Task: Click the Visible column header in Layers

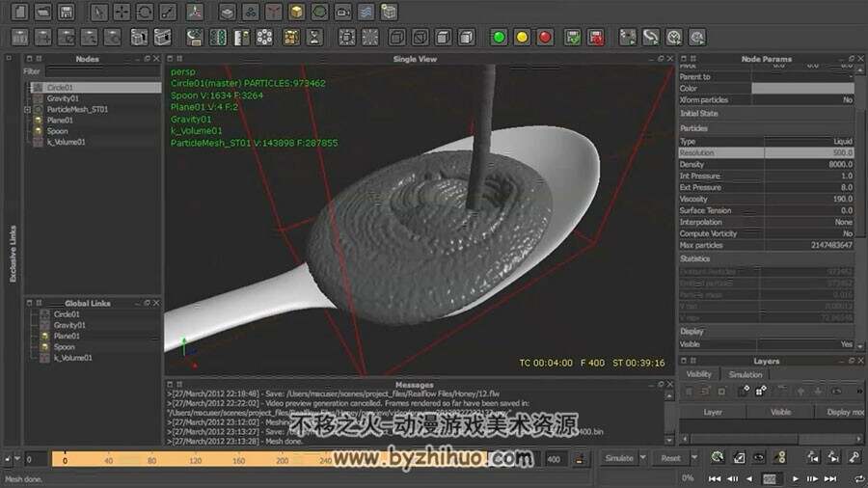Action: point(780,412)
